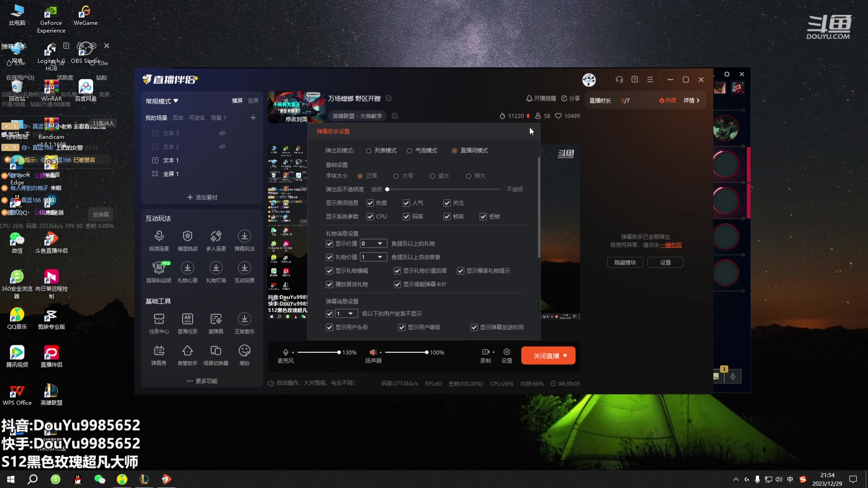Viewport: 868px width, 488px height.
Task: Toggle 显示用户等级 checkbox
Action: point(402,327)
